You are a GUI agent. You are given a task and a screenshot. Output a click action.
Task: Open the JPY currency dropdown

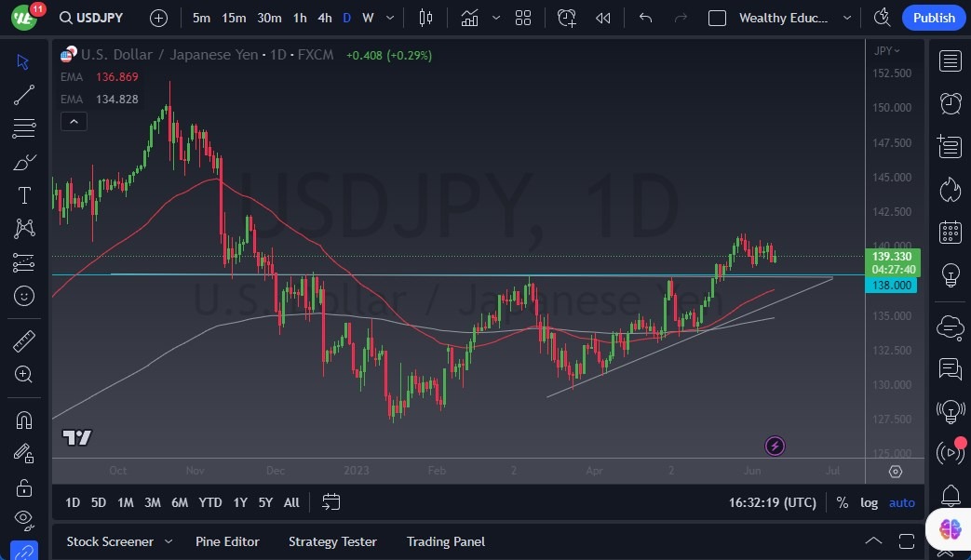coord(887,51)
